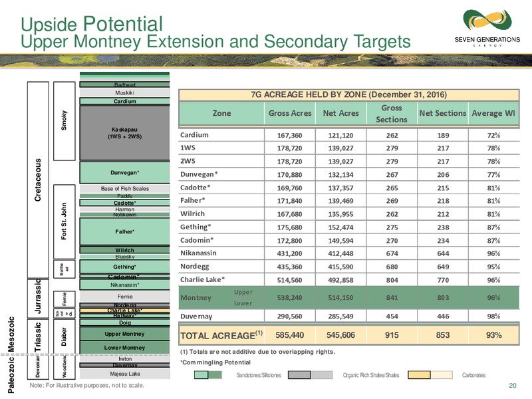
Task: Select the 'Upside Potential' slide title
Action: (x=92, y=24)
